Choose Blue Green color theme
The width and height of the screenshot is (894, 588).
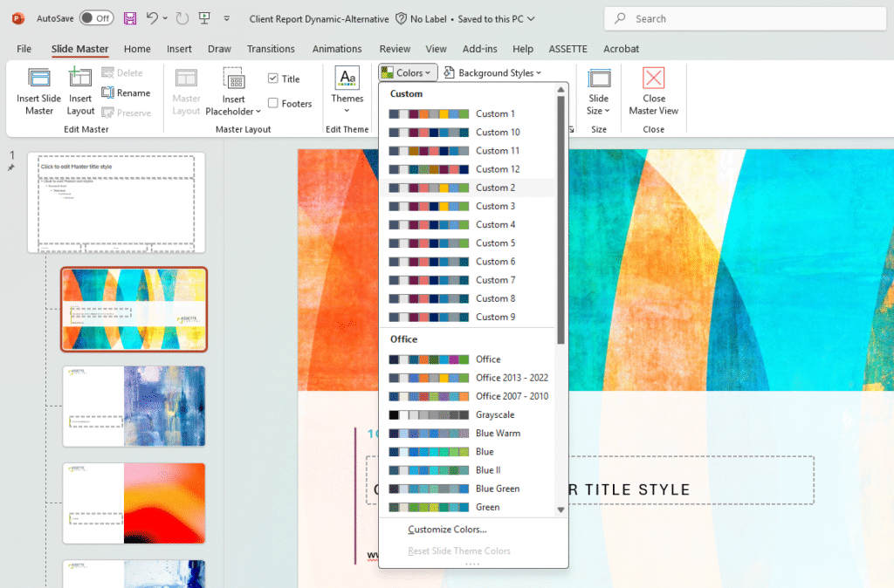pyautogui.click(x=468, y=489)
